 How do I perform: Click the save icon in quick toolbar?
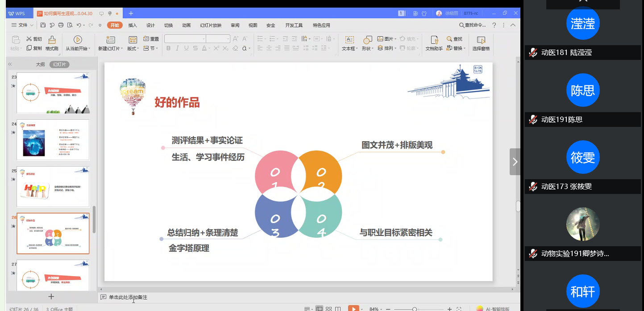point(43,25)
